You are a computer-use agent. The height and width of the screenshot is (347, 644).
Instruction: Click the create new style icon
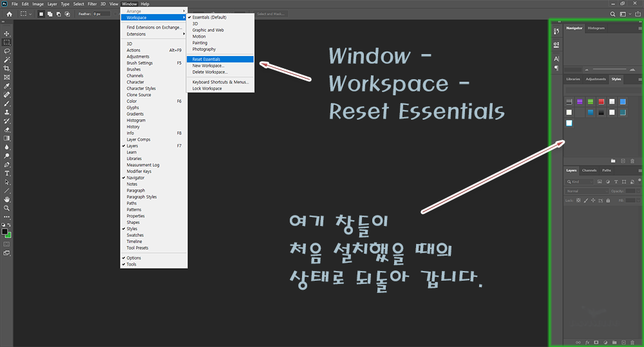pyautogui.click(x=623, y=161)
